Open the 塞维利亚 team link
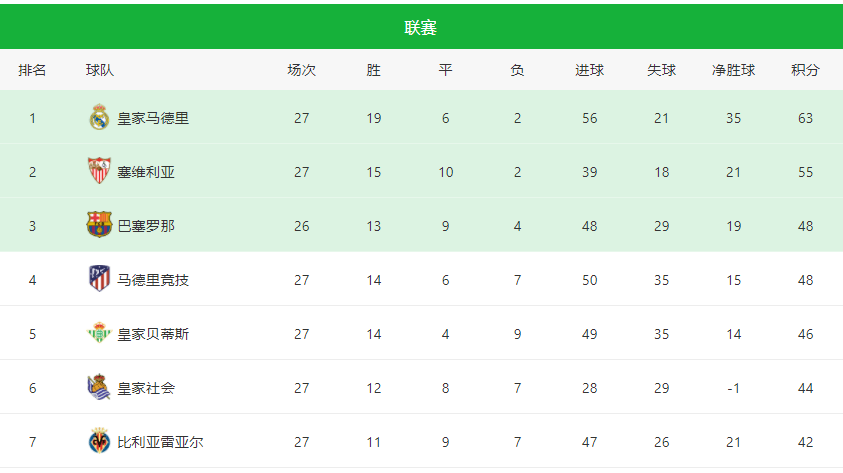 tap(146, 172)
